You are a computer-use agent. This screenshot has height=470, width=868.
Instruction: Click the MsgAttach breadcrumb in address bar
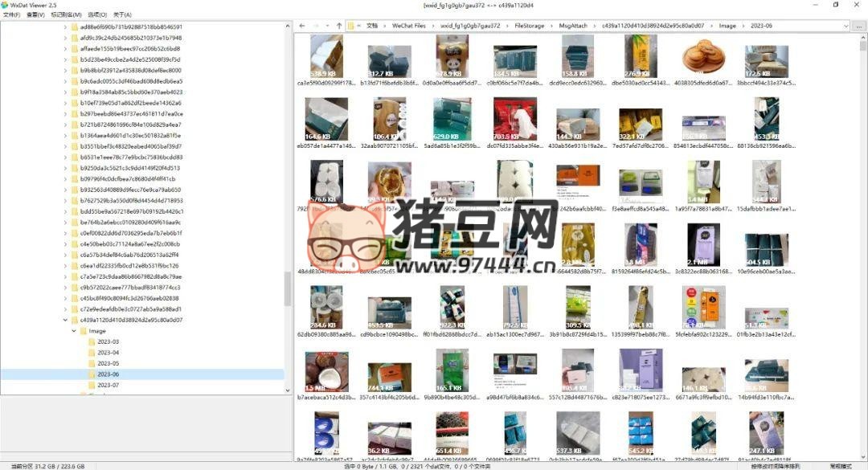tap(573, 26)
